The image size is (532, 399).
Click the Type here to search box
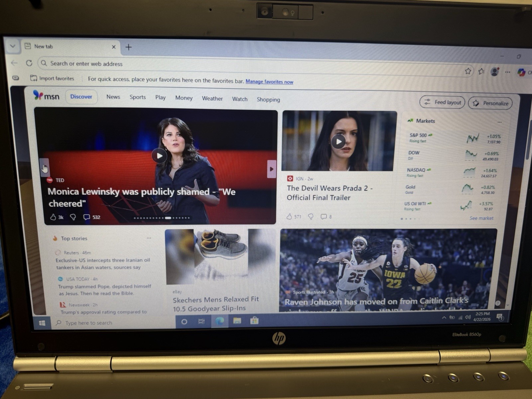113,323
